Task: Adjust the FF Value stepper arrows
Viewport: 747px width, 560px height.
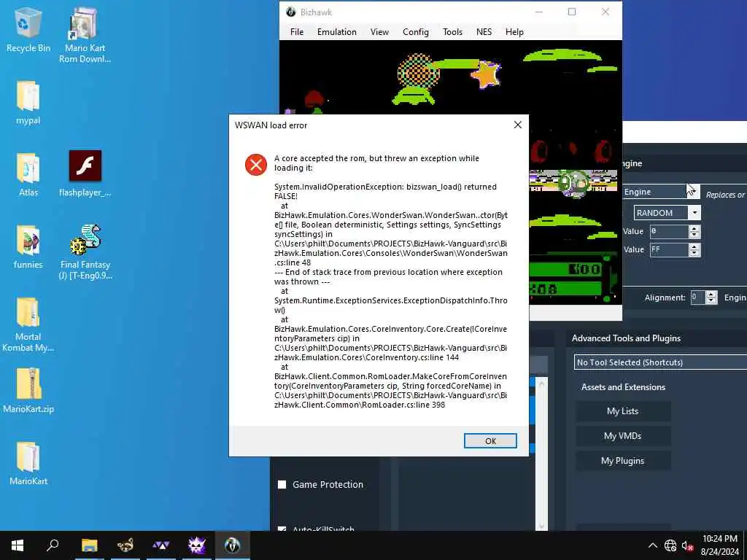Action: [694, 249]
